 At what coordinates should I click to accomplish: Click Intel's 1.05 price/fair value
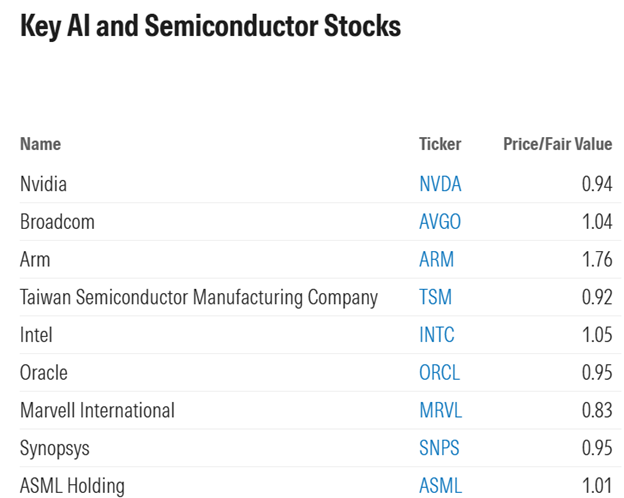tap(596, 335)
